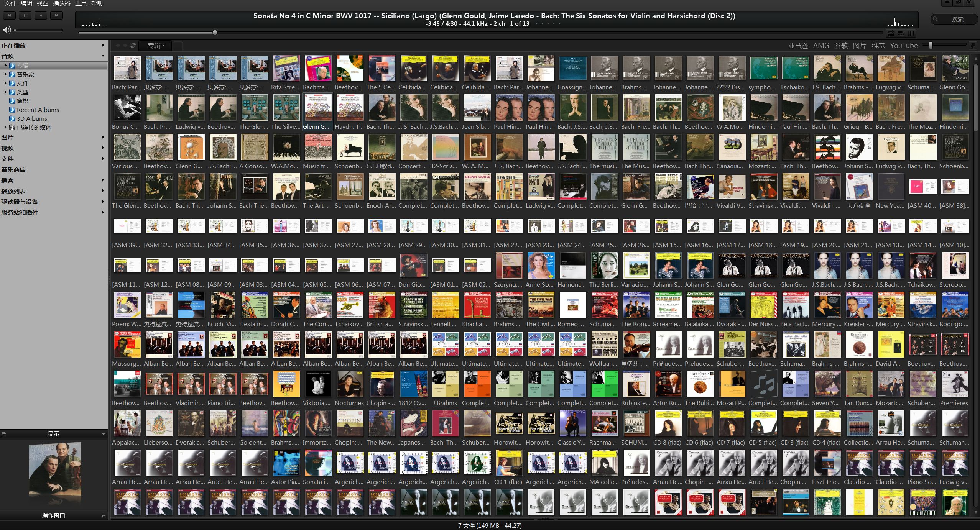Click the 窗格 music note icon
Image resolution: width=980 pixels, height=530 pixels.
tap(12, 101)
